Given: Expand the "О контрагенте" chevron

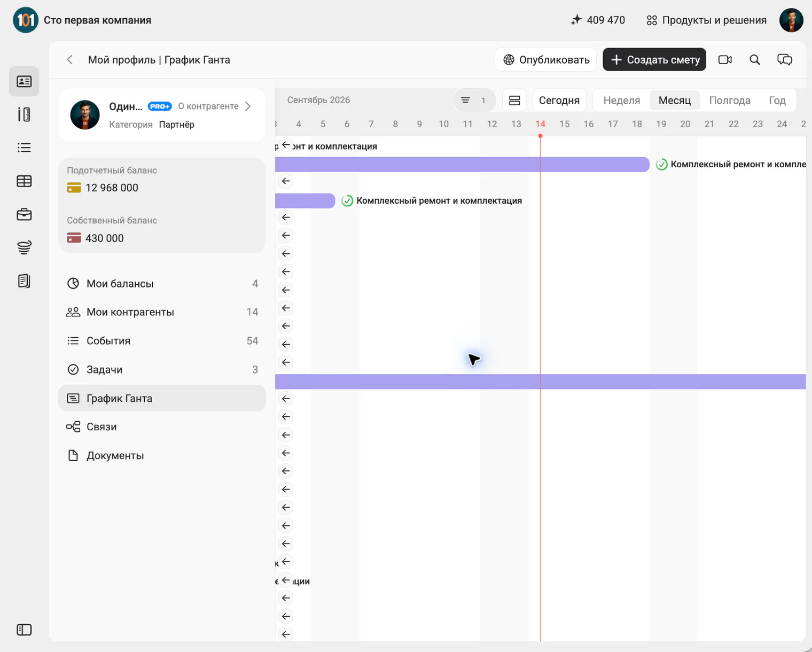Looking at the screenshot, I should 248,106.
